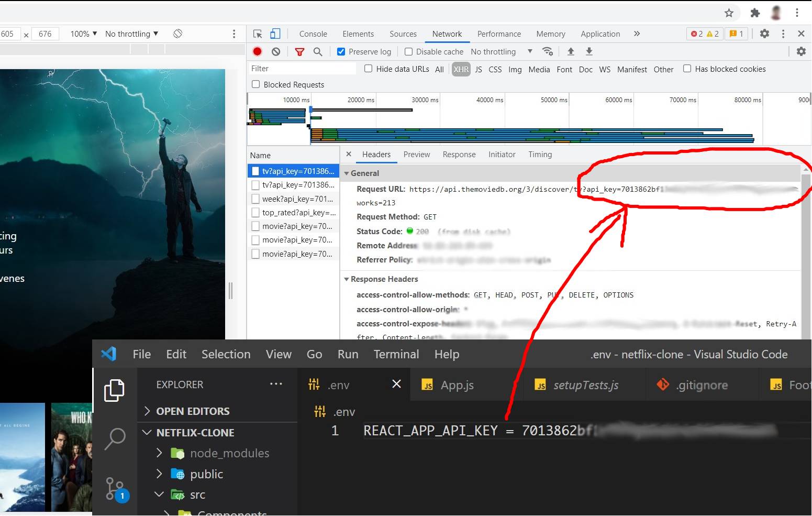Click the network Filter input field
This screenshot has height=516, width=812.
(x=302, y=69)
